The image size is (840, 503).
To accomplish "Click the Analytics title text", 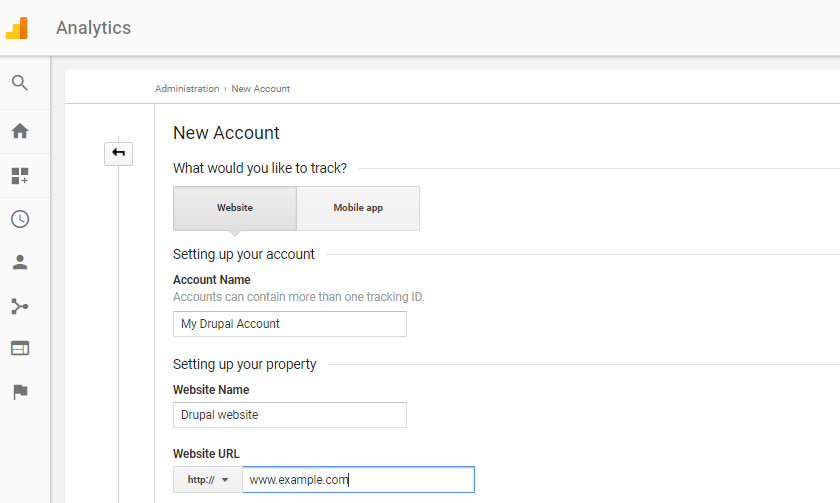I will (x=93, y=28).
